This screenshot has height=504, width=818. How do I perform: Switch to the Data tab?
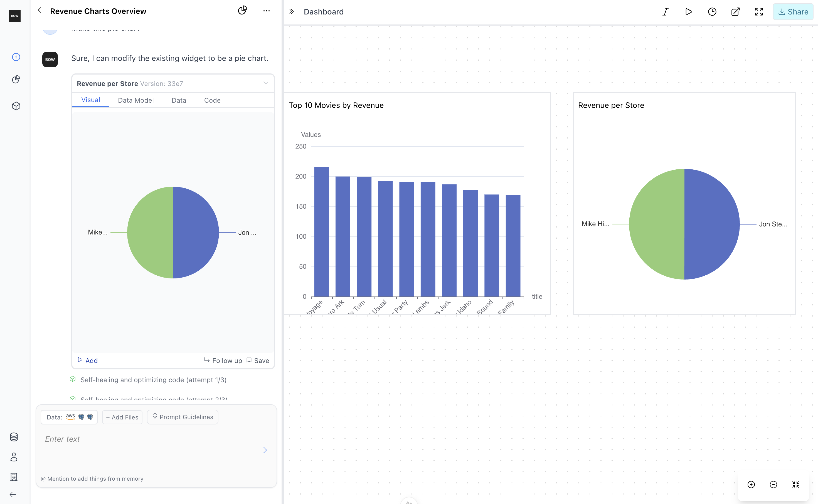pyautogui.click(x=179, y=100)
